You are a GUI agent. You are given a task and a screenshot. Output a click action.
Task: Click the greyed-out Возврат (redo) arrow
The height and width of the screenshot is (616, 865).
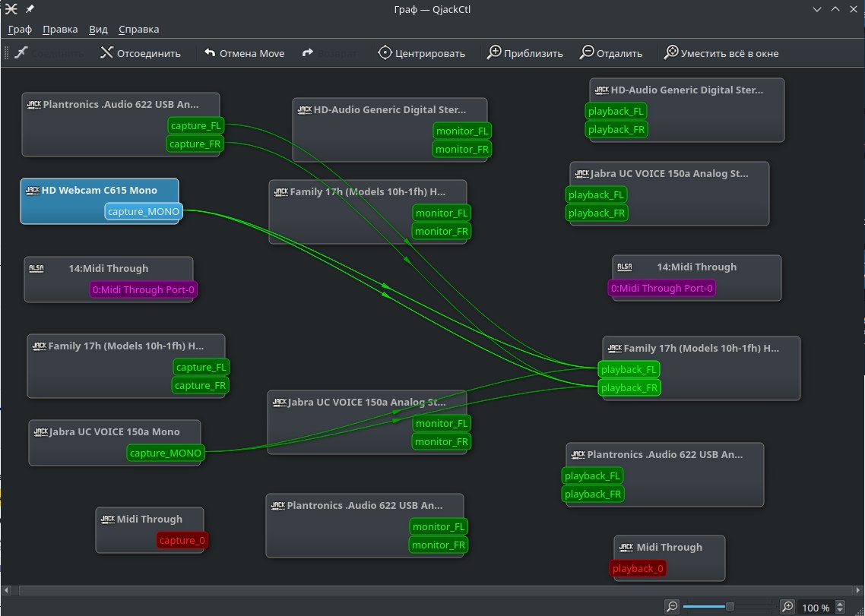pos(308,53)
